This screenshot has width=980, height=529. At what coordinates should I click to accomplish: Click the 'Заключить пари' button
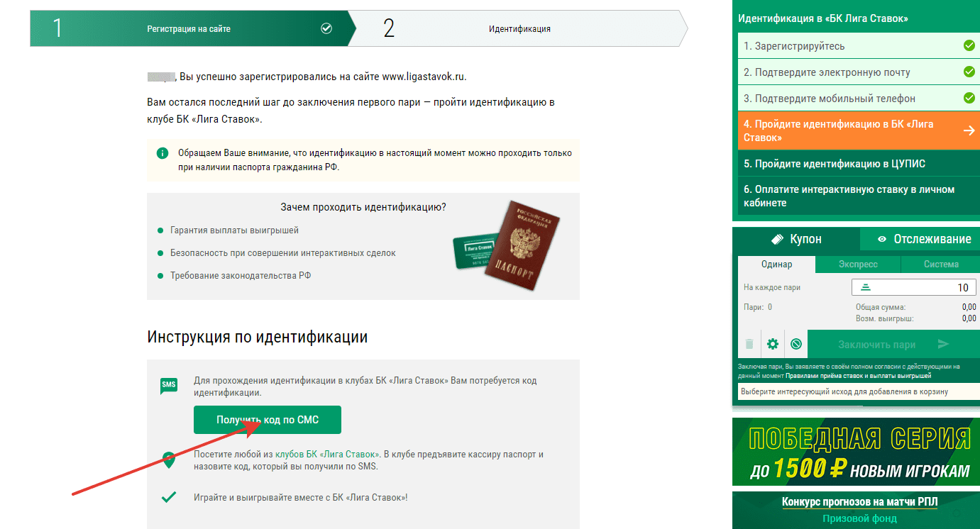(893, 345)
